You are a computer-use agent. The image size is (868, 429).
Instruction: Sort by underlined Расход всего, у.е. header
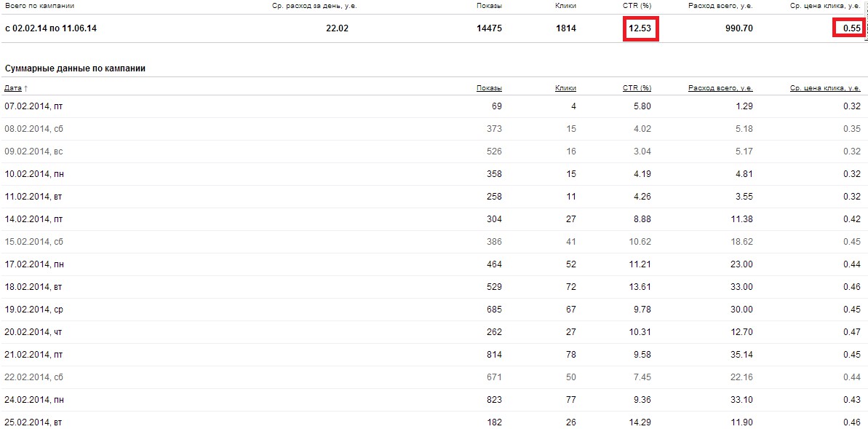pyautogui.click(x=720, y=88)
